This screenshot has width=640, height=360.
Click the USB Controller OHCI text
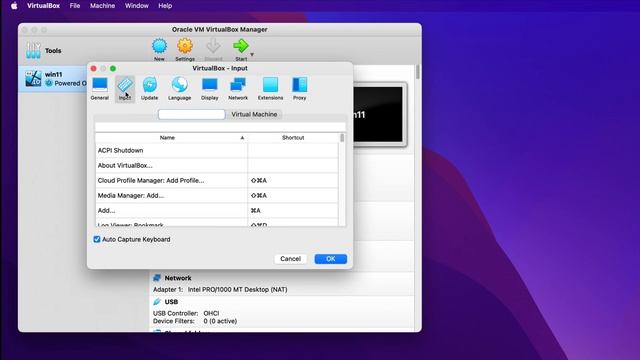pos(186,313)
